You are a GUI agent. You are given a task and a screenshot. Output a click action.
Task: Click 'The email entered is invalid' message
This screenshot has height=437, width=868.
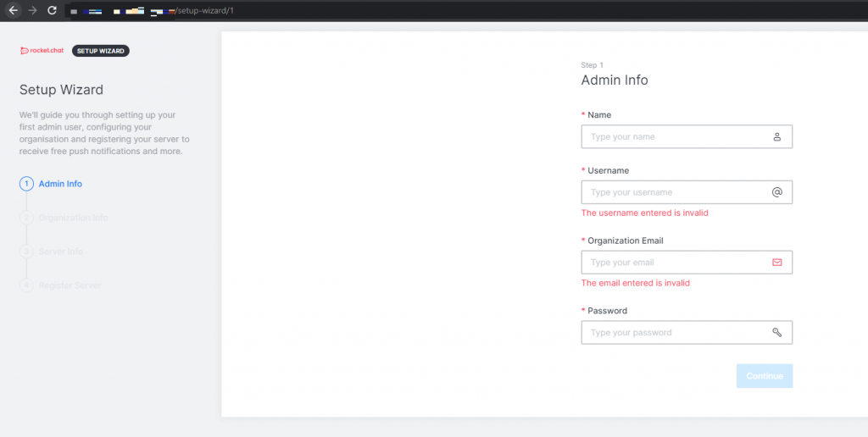(x=636, y=283)
